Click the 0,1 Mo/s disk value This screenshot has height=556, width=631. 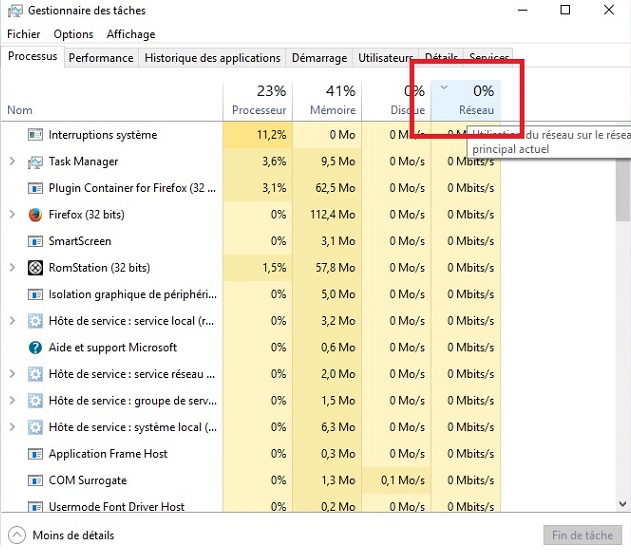(x=403, y=480)
